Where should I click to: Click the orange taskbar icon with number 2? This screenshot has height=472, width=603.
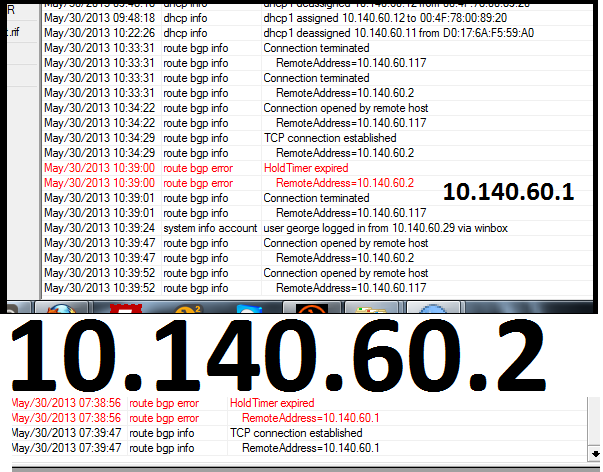(x=188, y=309)
